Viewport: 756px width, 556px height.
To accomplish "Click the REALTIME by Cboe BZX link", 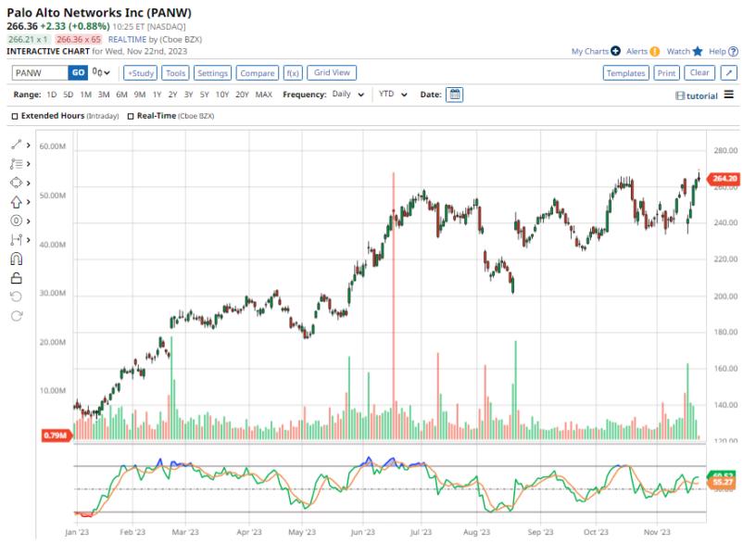I will point(155,40).
